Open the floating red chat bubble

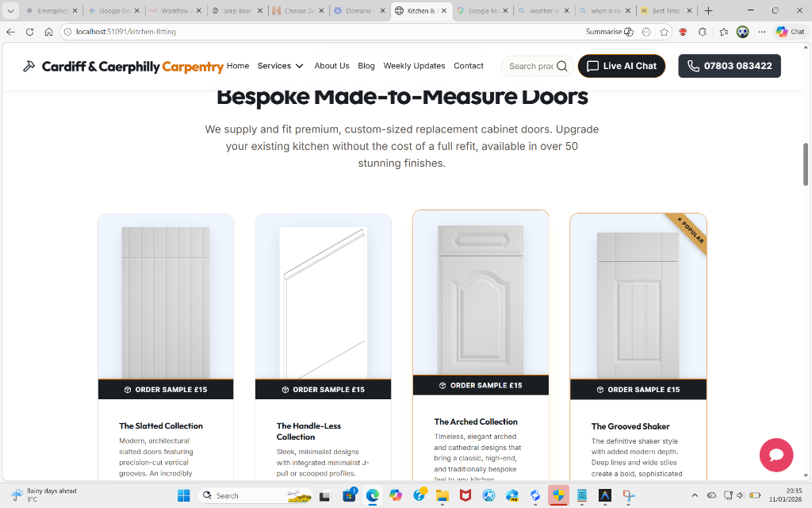click(776, 455)
